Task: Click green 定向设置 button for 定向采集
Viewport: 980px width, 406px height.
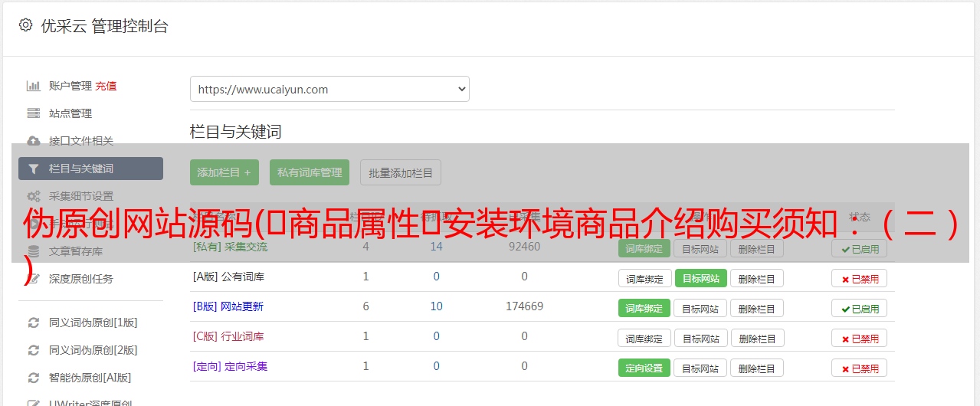Action: click(x=644, y=368)
